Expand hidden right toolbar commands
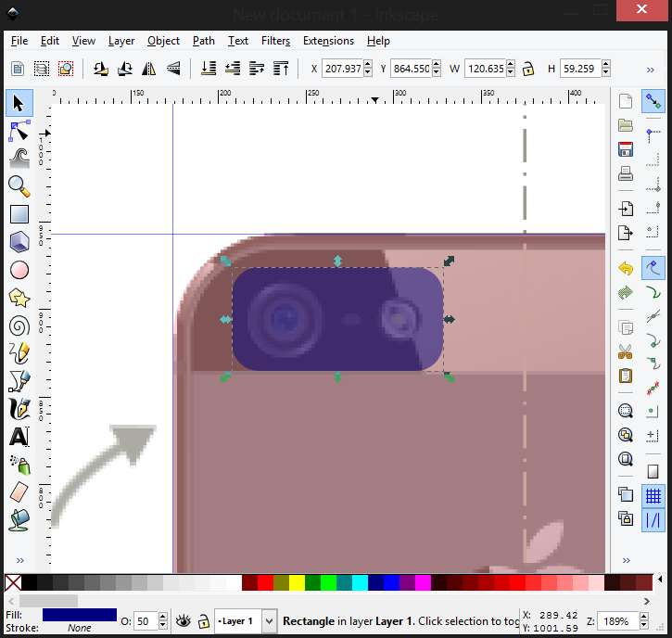This screenshot has height=638, width=672. click(627, 560)
